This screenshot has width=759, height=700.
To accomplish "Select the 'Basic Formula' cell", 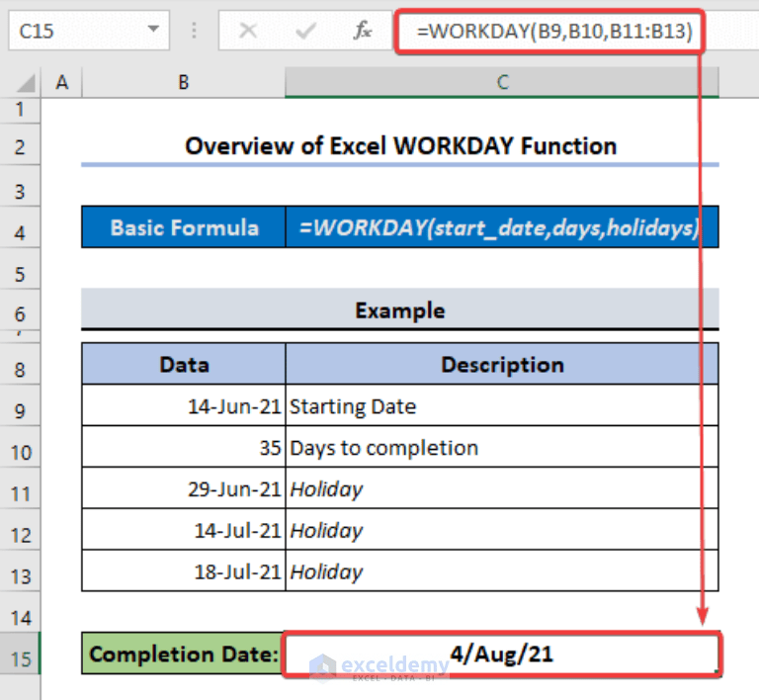I will [x=184, y=227].
